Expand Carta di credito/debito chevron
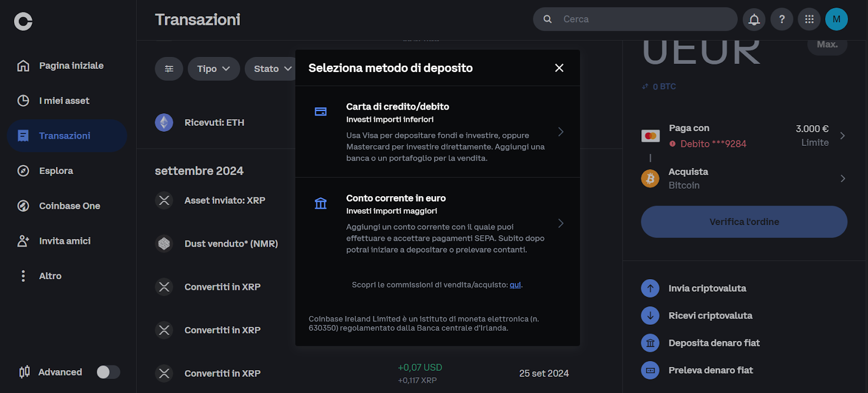 pos(561,132)
